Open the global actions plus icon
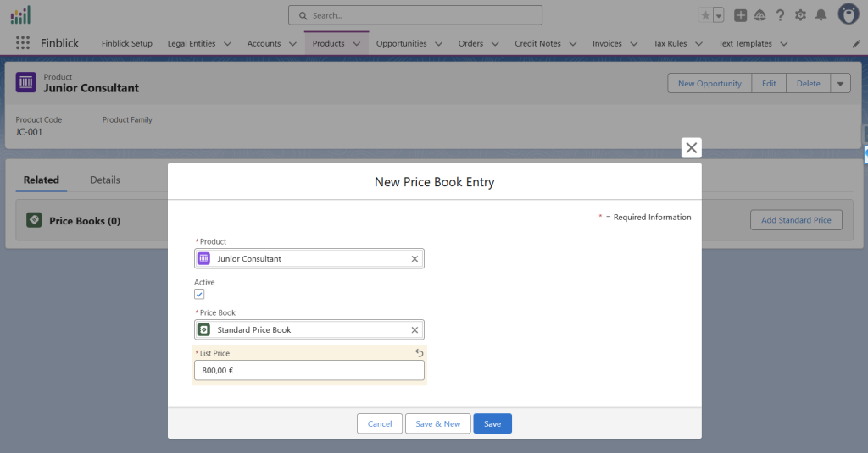 [740, 15]
